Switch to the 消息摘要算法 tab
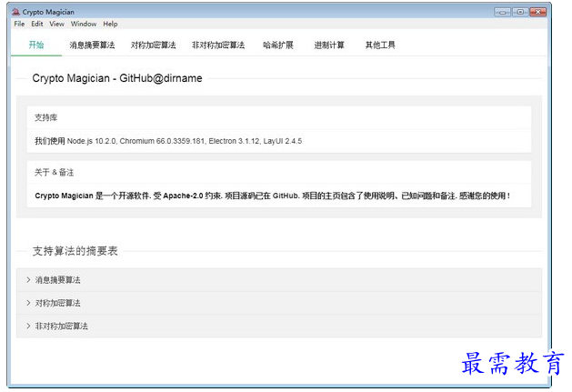 tap(92, 45)
